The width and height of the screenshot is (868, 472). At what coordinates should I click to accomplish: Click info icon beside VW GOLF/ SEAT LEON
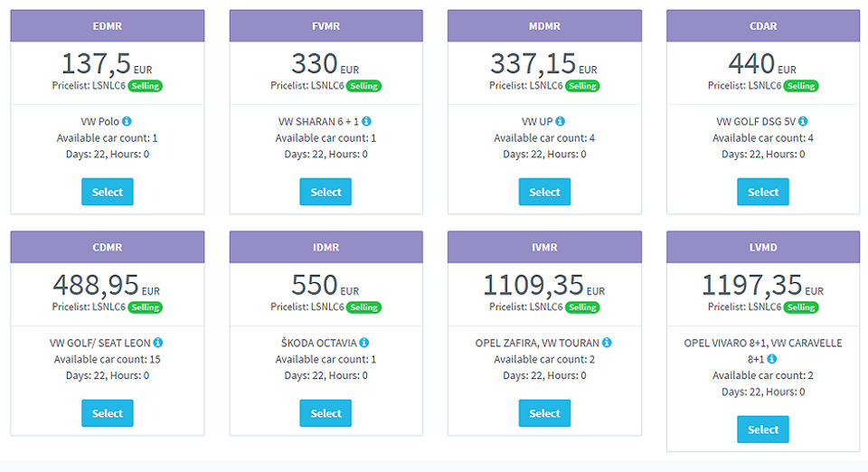click(x=158, y=343)
